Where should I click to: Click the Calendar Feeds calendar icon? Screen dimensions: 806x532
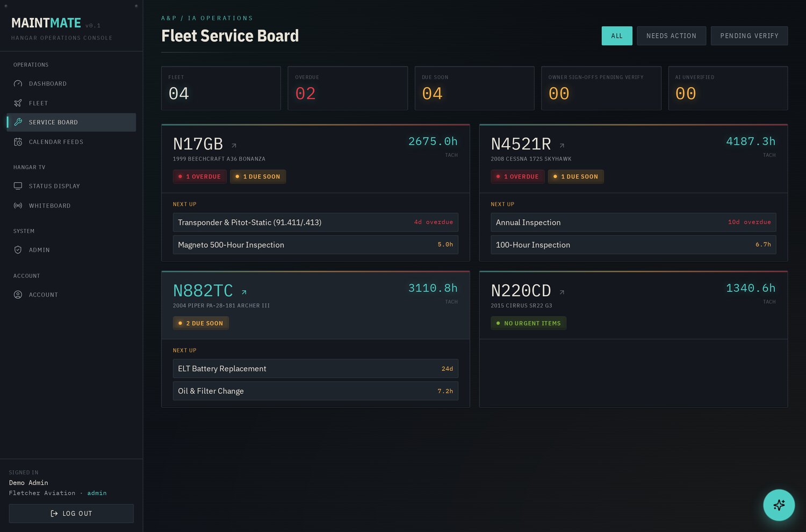point(18,142)
